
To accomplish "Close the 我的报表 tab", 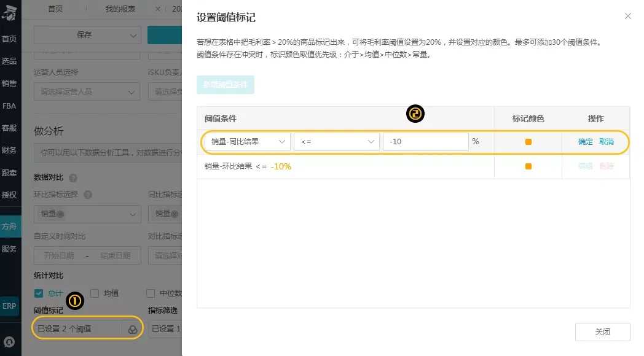I will click(158, 9).
